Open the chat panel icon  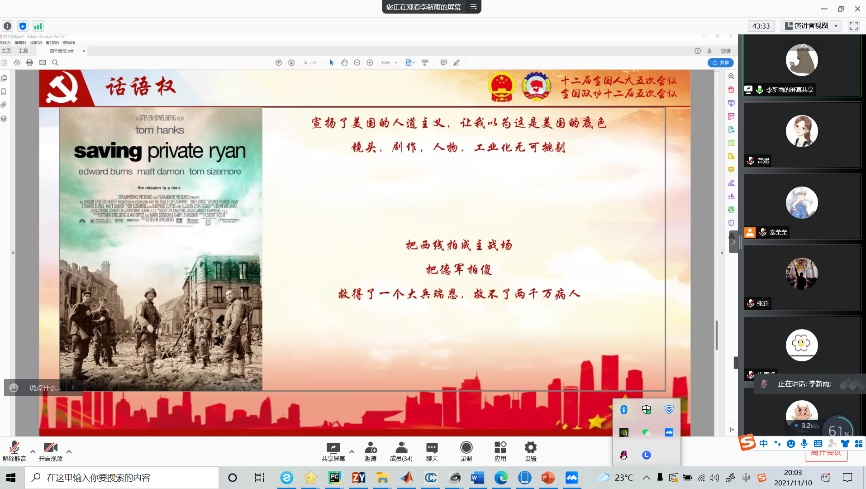point(432,450)
